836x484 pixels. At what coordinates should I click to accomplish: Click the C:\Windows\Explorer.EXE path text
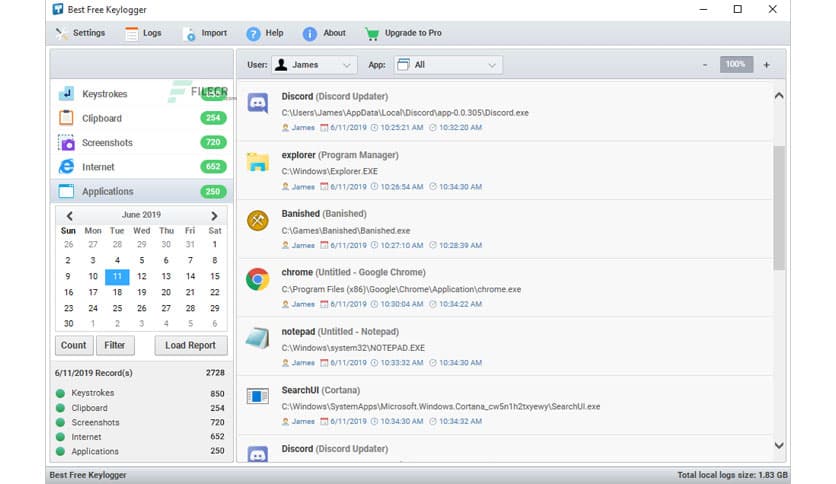tap(329, 172)
